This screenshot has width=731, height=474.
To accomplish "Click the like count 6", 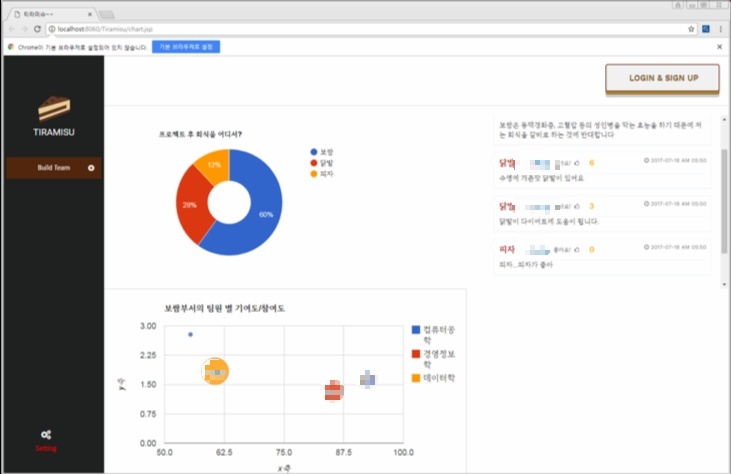I will coord(592,163).
